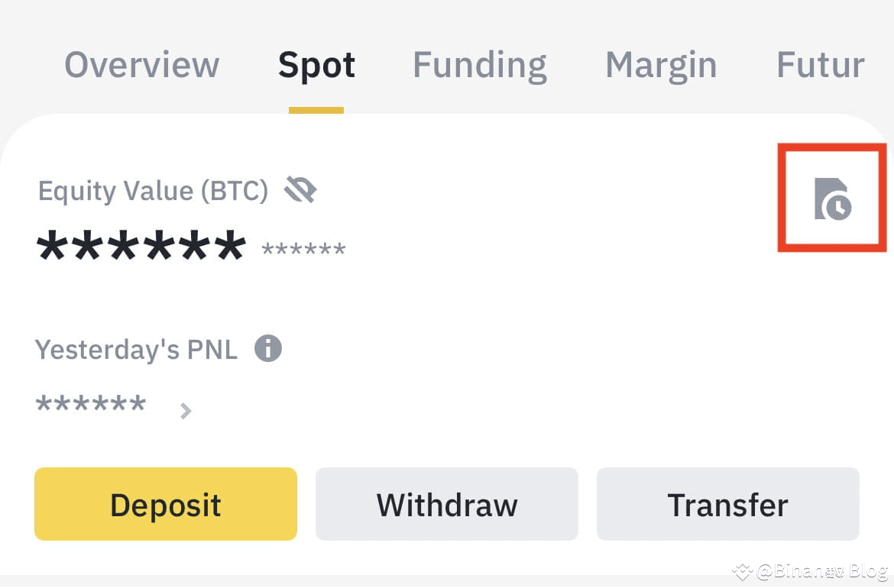Viewport: 894px width, 588px height.
Task: Open the Funding tab
Action: [x=480, y=66]
